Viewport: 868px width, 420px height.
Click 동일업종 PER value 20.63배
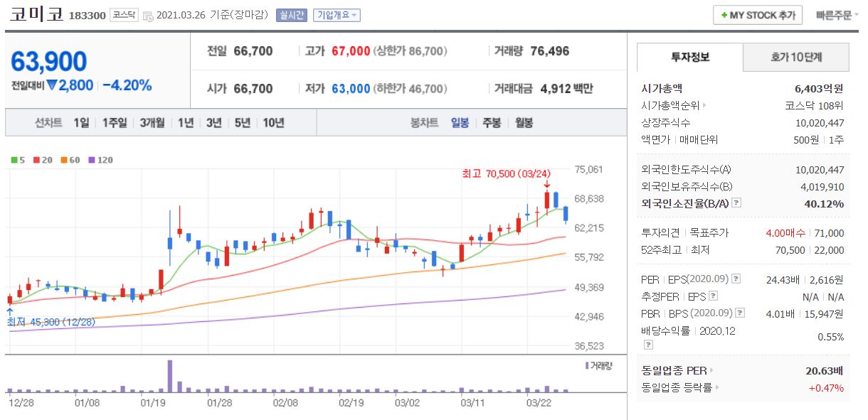[824, 370]
